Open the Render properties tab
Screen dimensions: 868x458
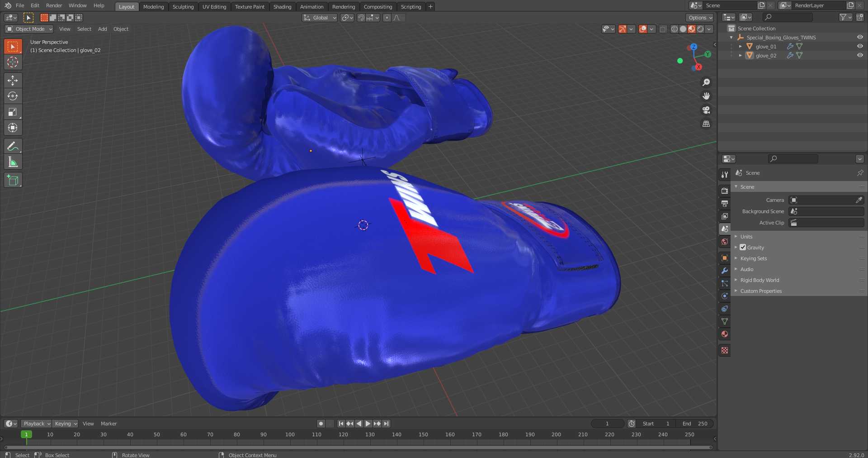click(725, 191)
